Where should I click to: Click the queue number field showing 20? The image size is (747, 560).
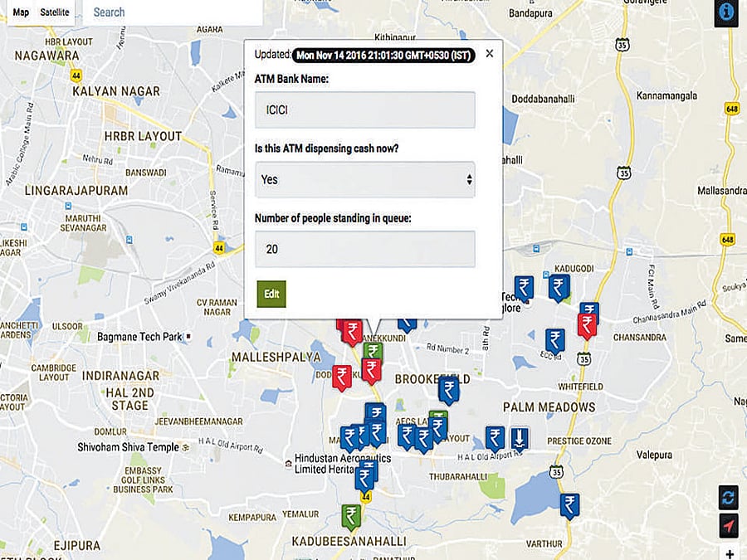364,248
